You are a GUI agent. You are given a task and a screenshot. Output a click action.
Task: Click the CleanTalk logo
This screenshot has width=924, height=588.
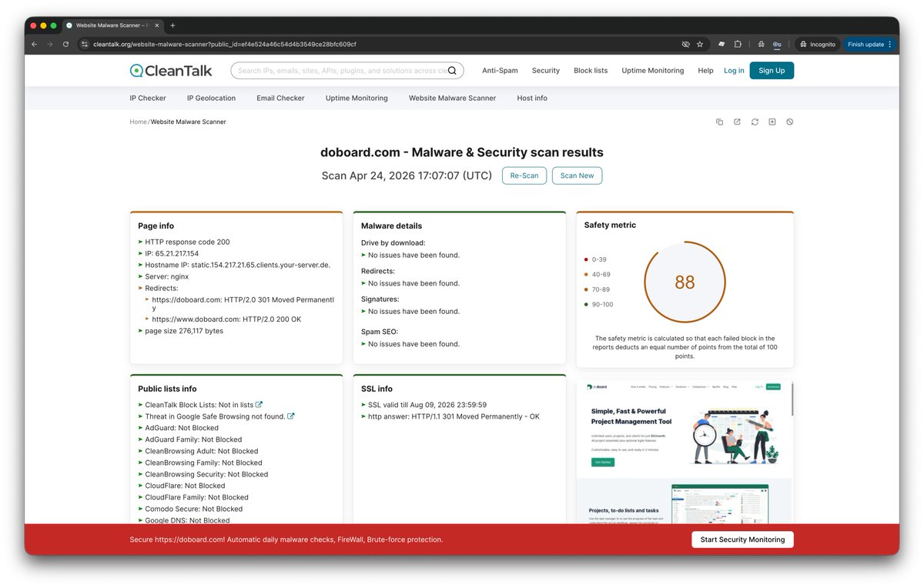click(x=171, y=71)
